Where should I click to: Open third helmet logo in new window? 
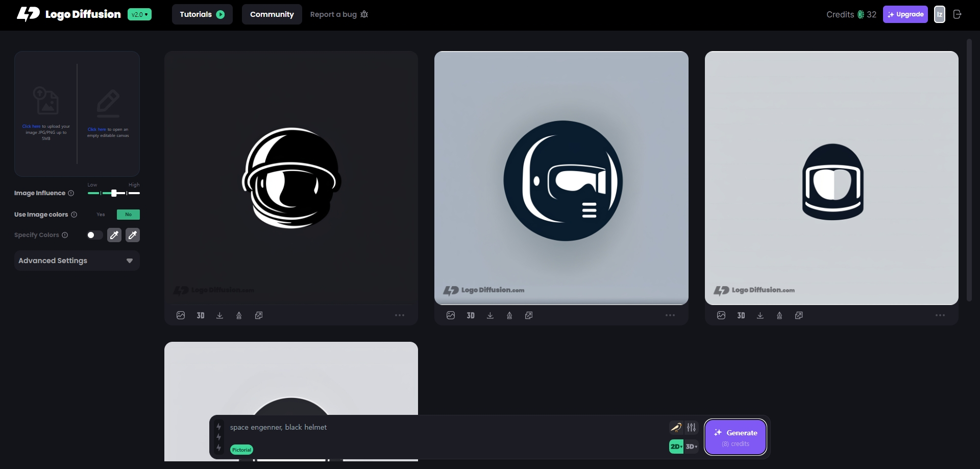[x=799, y=315]
